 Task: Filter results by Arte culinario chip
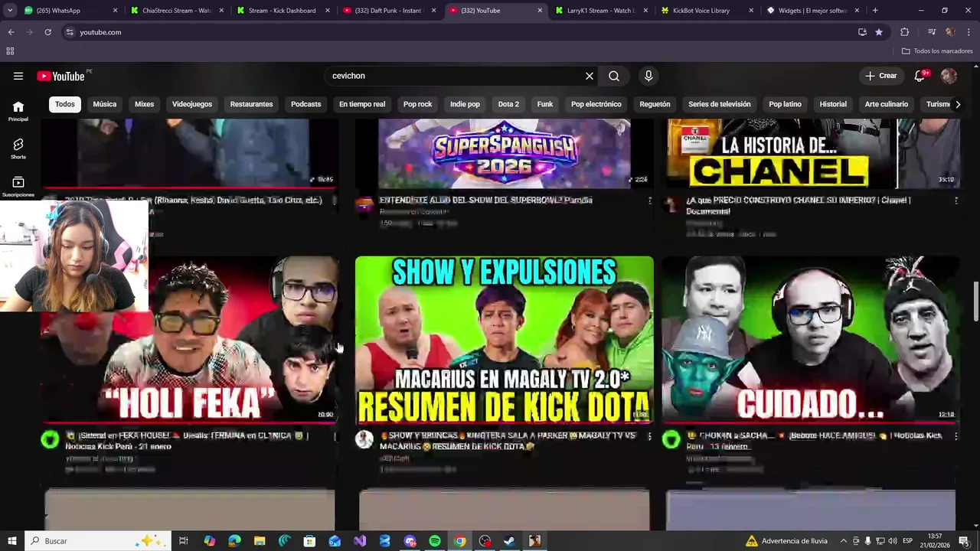click(887, 104)
